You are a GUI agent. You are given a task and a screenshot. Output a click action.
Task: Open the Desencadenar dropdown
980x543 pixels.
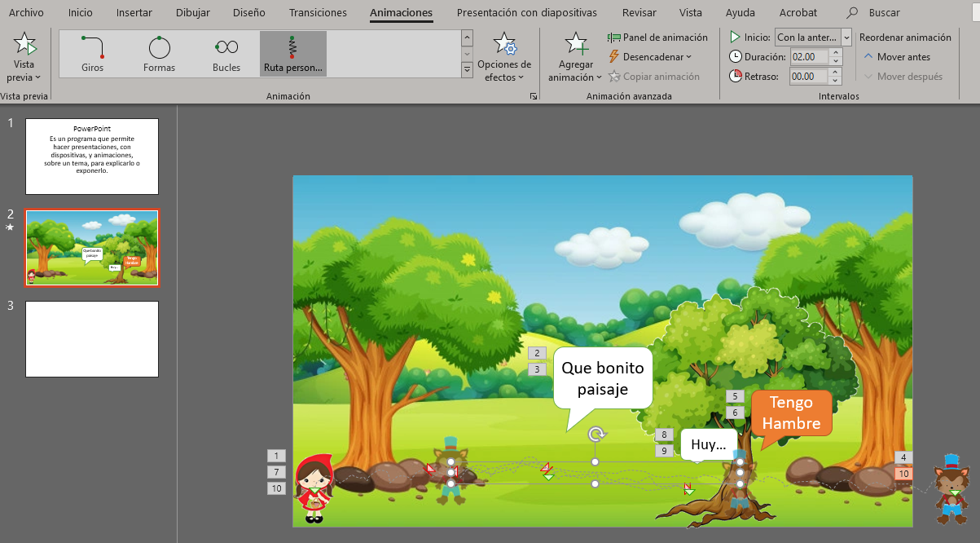click(x=650, y=57)
